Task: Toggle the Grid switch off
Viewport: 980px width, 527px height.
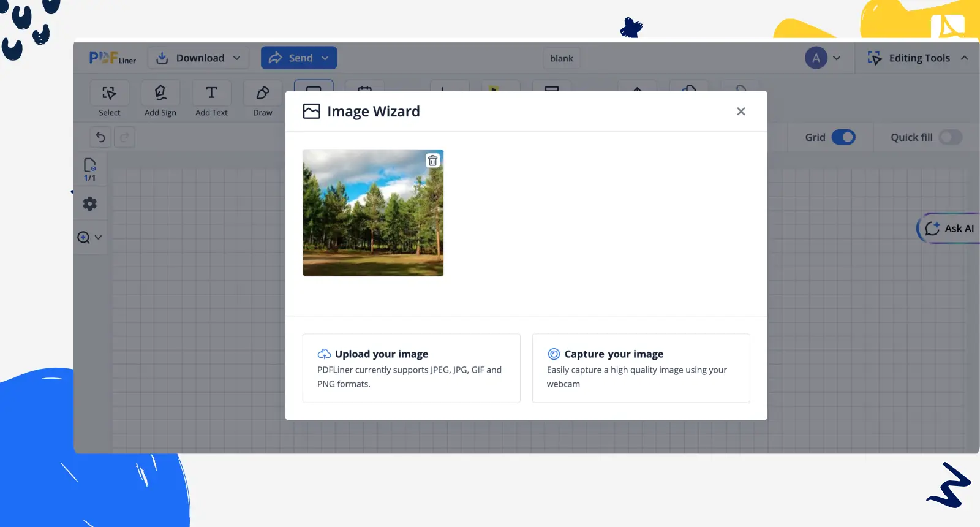Action: pyautogui.click(x=843, y=137)
